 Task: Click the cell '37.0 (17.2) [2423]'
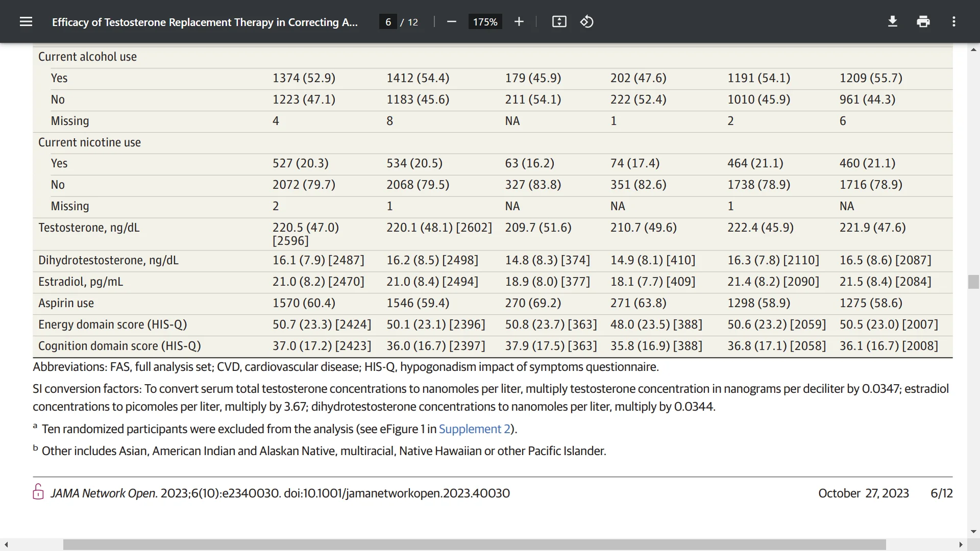(x=322, y=346)
